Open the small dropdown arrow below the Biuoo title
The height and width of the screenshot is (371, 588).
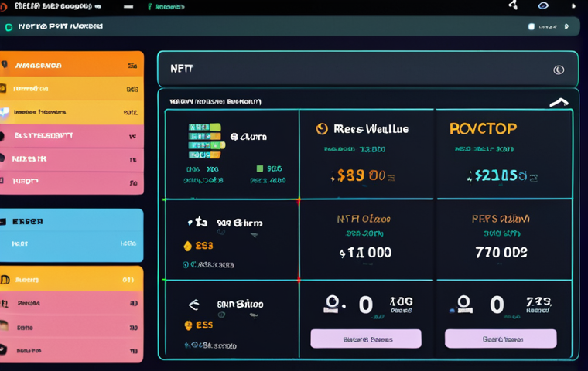point(254,316)
